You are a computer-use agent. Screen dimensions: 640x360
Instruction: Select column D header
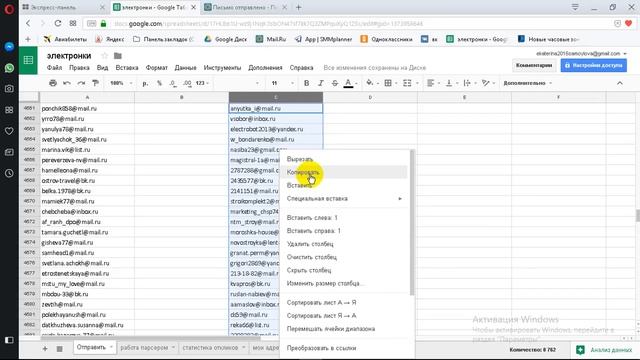pos(370,97)
